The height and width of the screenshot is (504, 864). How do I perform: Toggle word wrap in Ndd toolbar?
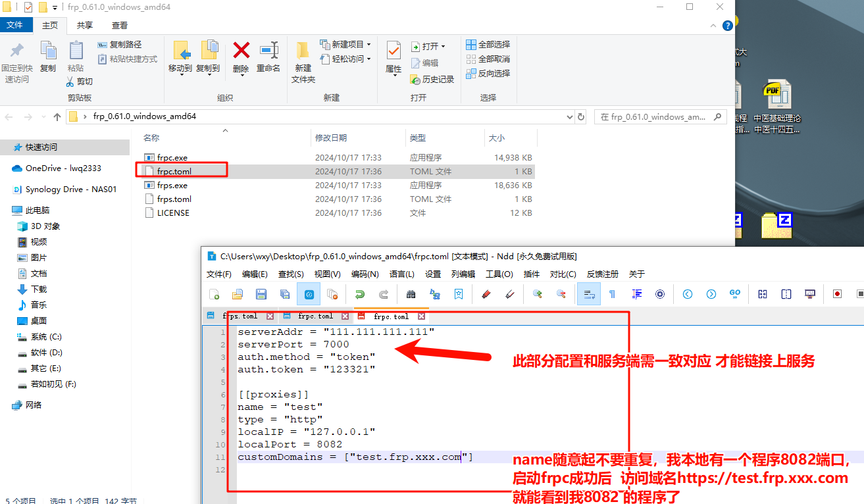[588, 294]
